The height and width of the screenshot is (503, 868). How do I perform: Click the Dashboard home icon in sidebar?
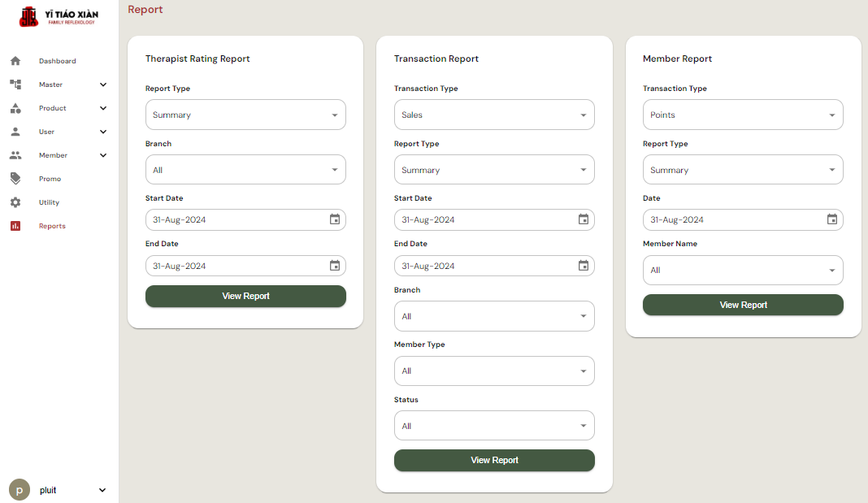15,61
